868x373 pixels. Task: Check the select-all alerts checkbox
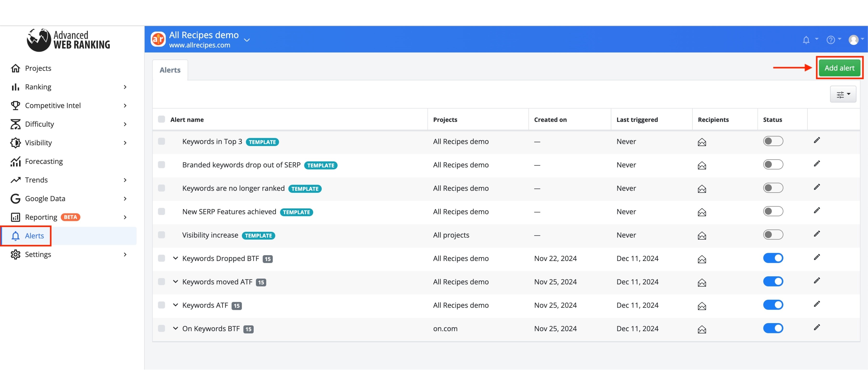[x=161, y=119]
